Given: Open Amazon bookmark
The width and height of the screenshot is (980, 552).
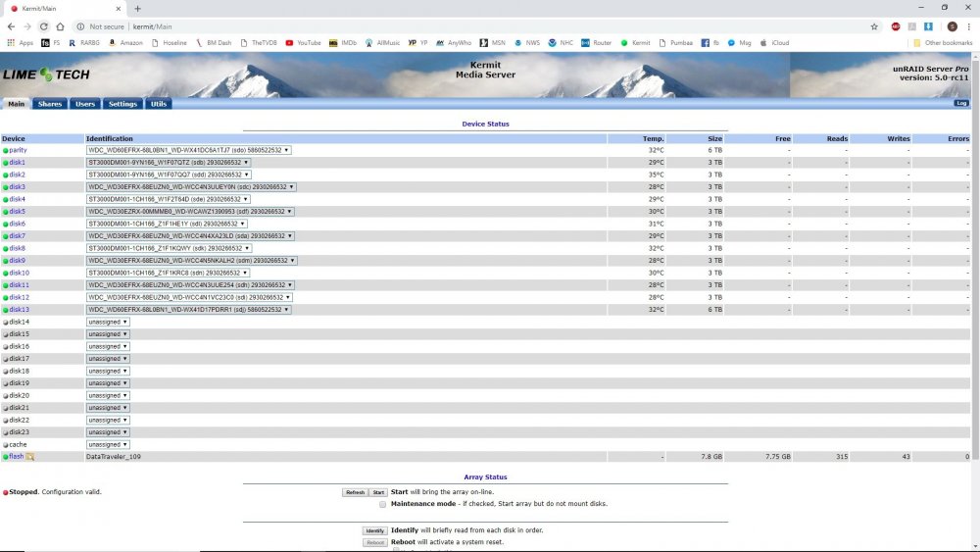Looking at the screenshot, I should (125, 43).
